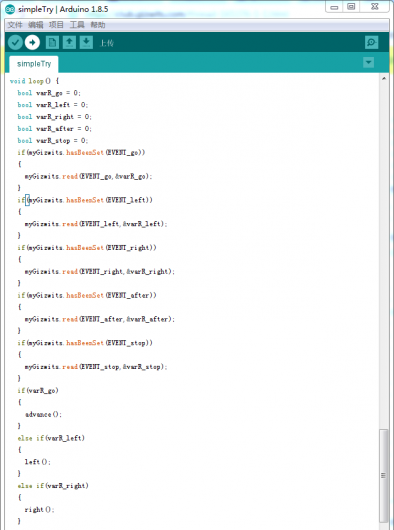Viewport: 394px width, 530px height.
Task: Click the Verify checkmark icon
Action: (x=15, y=42)
